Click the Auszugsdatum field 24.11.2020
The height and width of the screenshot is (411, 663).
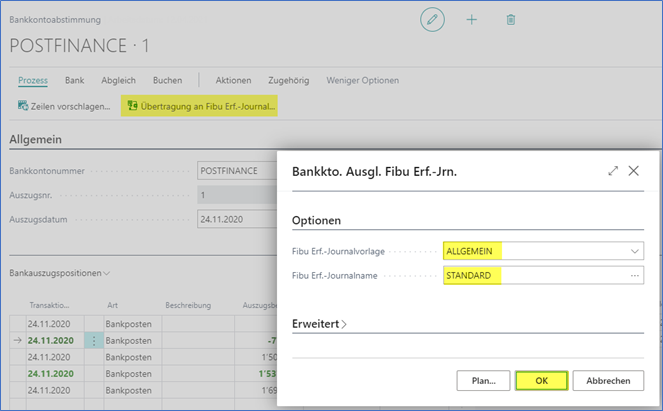237,219
